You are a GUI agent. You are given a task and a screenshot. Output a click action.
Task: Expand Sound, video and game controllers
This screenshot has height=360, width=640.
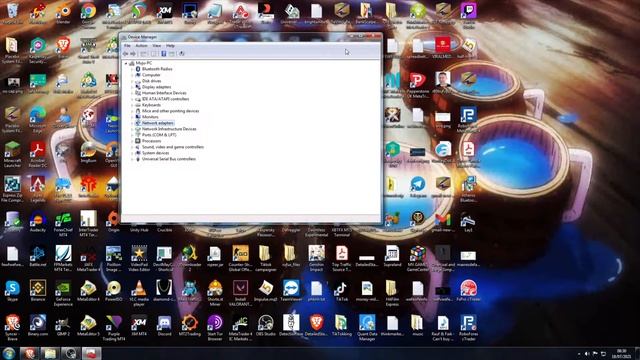[132, 147]
